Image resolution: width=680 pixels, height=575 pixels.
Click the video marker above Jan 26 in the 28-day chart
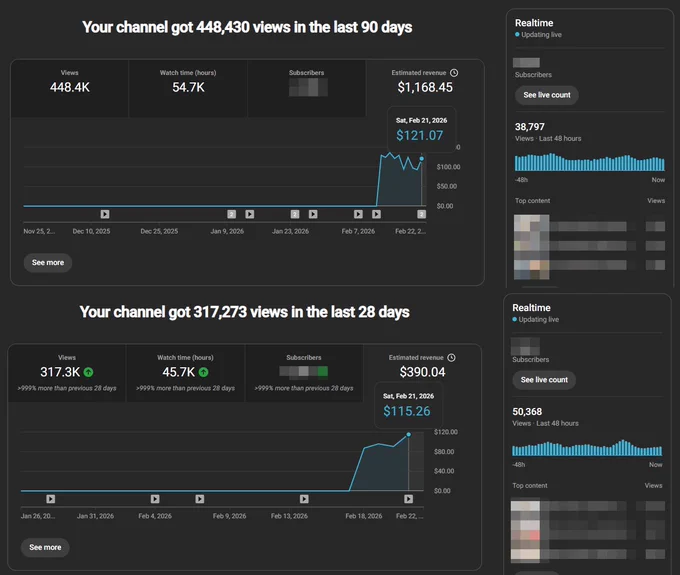[x=51, y=499]
